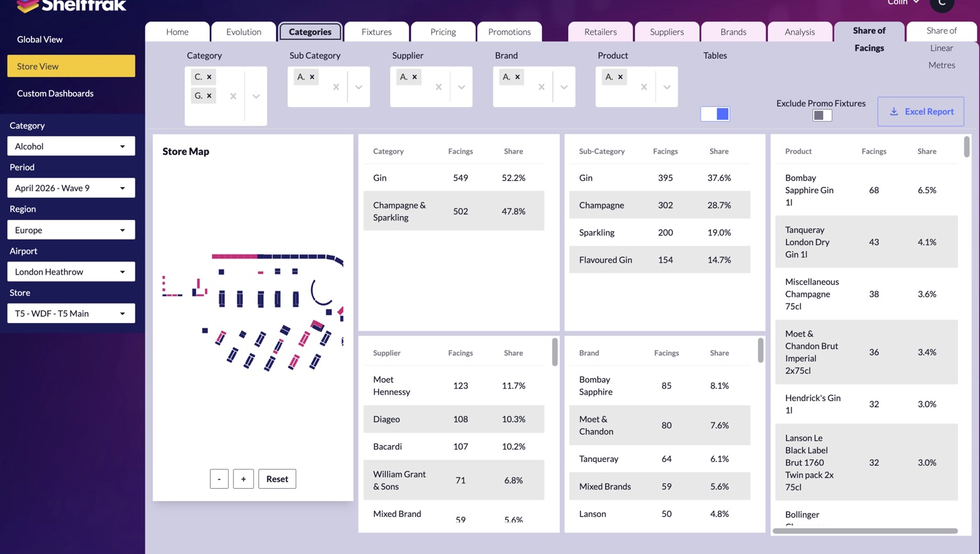Click the Flavoured Gin sub-category row
This screenshot has height=554, width=980.
point(660,260)
